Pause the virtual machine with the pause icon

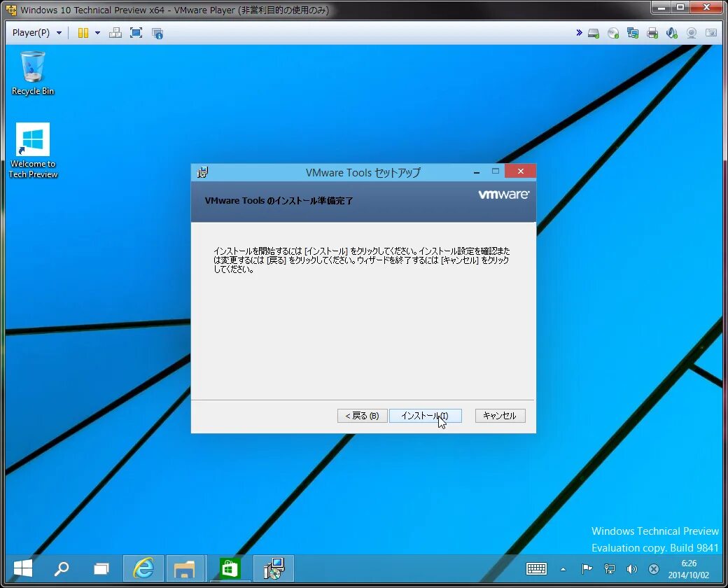(83, 33)
